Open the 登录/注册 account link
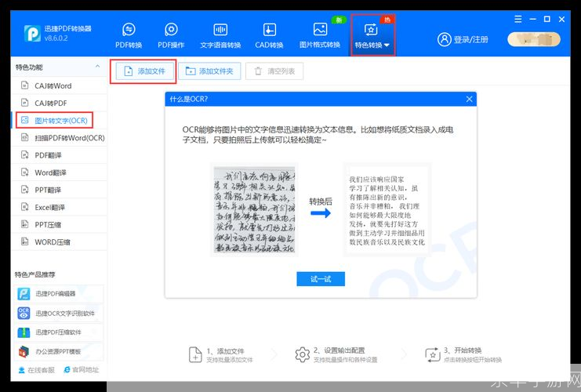This screenshot has height=392, width=581. point(463,39)
